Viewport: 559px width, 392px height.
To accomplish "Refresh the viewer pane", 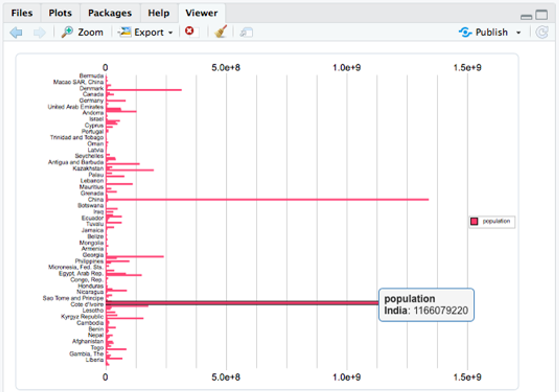I will (x=542, y=32).
